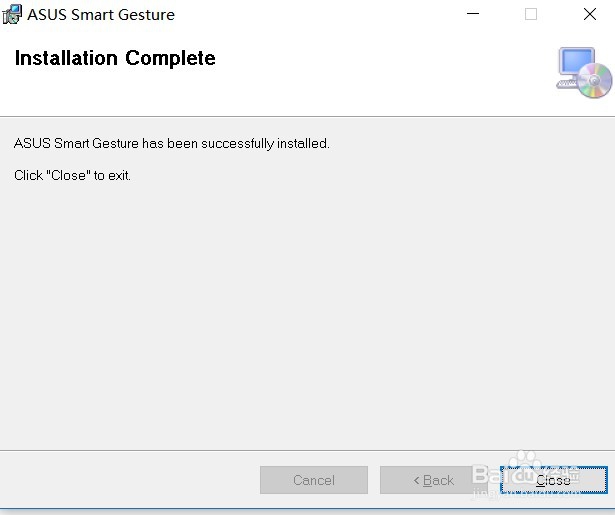The width and height of the screenshot is (615, 515).
Task: Click the 'ASUS Smart Gesture' window title
Action: 101,15
